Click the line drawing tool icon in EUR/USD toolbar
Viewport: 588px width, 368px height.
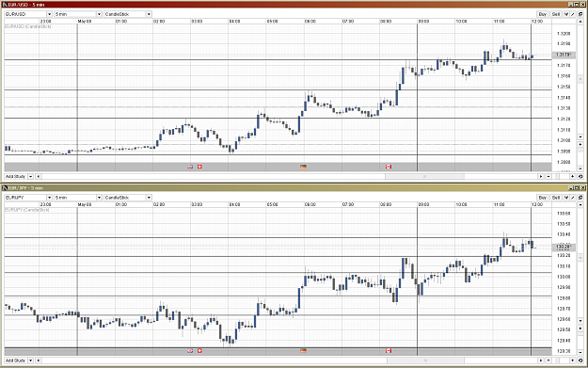(x=573, y=14)
